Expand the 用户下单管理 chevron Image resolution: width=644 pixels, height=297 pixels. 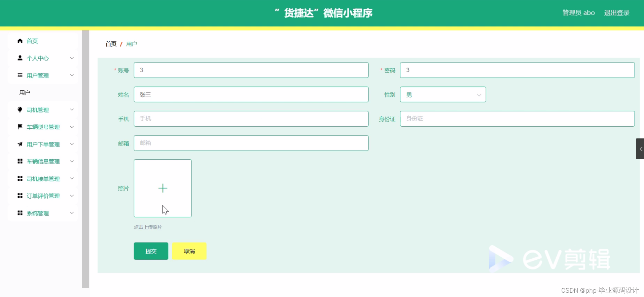point(72,144)
